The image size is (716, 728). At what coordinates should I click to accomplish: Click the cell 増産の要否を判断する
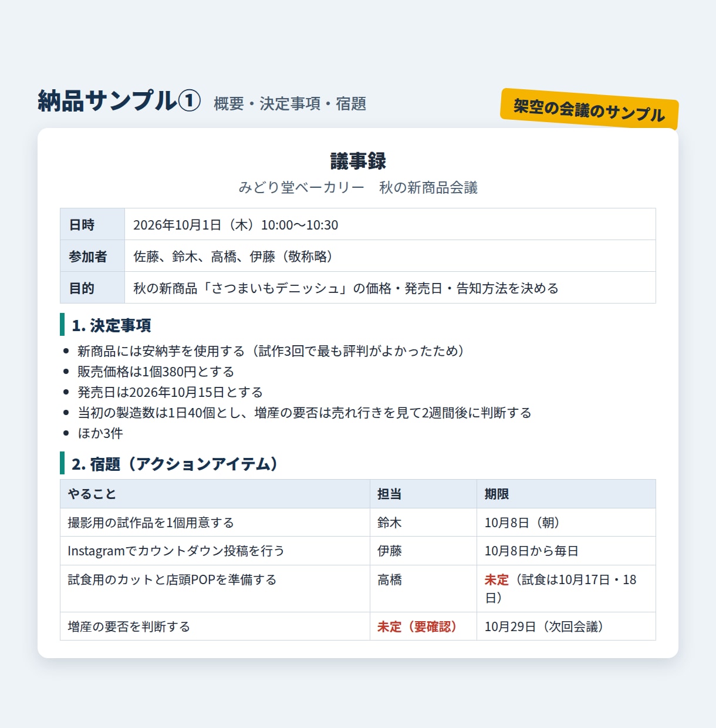pyautogui.click(x=215, y=626)
